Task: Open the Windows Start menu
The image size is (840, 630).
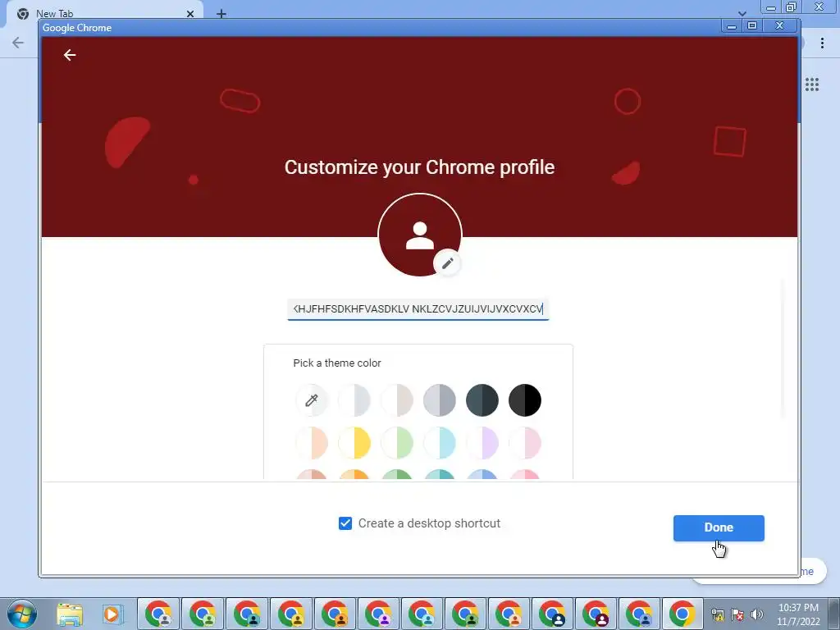Action: (22, 614)
